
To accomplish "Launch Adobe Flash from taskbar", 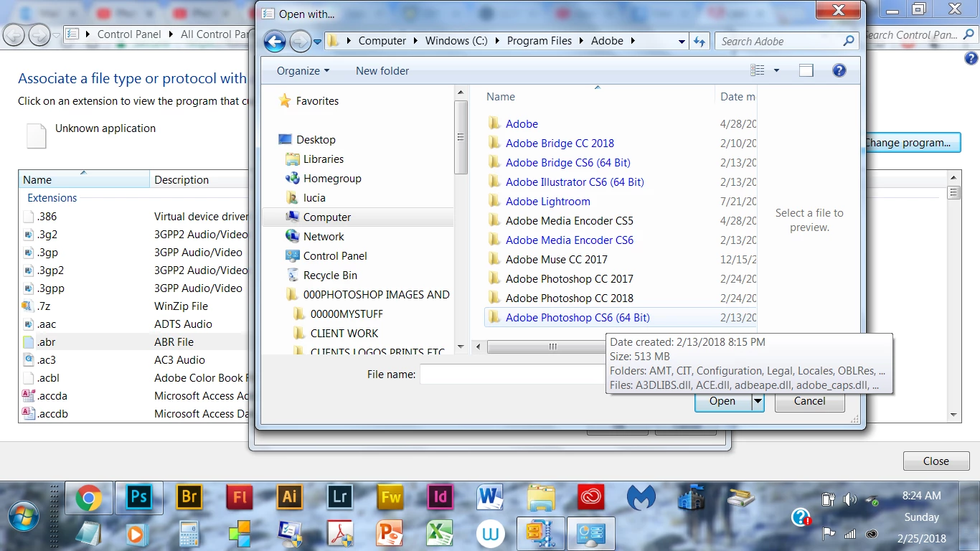I will click(x=240, y=497).
